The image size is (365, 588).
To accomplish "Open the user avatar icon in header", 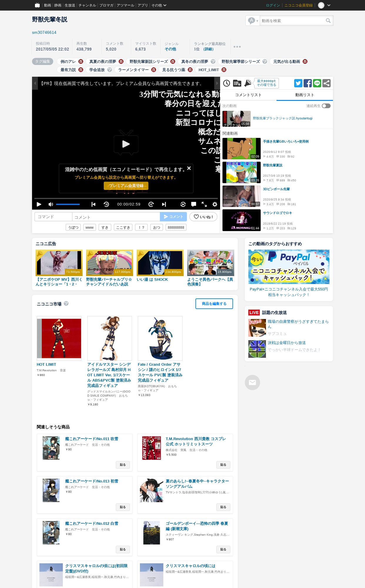I will (x=321, y=5).
